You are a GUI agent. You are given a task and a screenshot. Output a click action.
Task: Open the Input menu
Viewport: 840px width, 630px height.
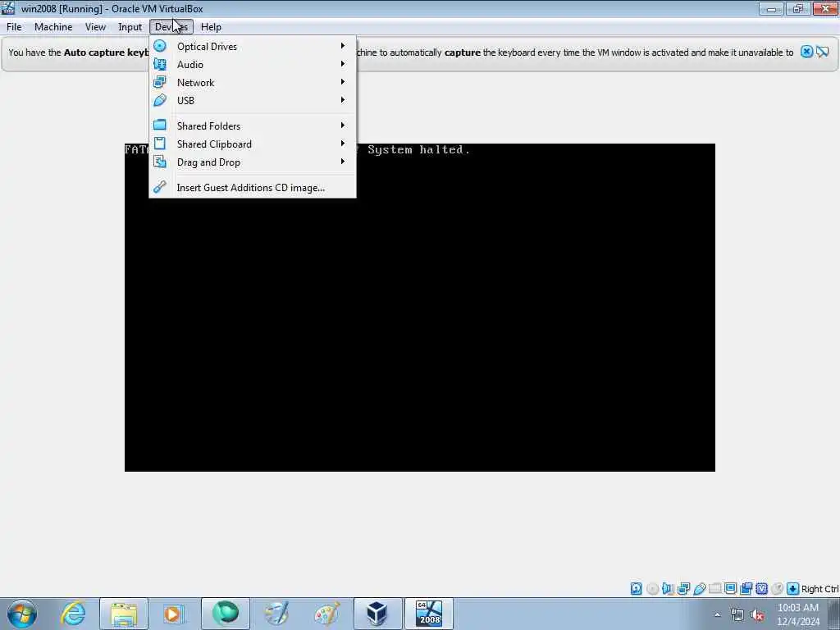130,27
